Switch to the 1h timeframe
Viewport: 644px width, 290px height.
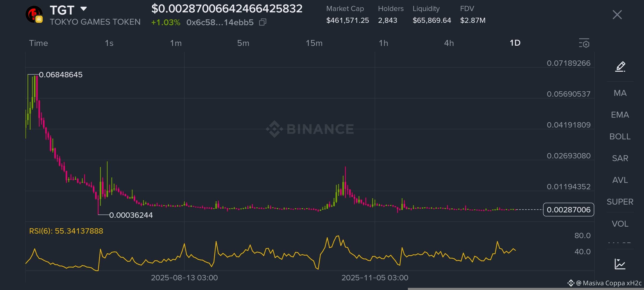383,43
